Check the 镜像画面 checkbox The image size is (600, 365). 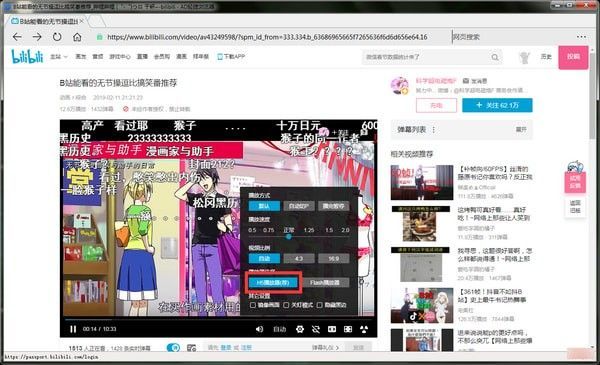253,305
